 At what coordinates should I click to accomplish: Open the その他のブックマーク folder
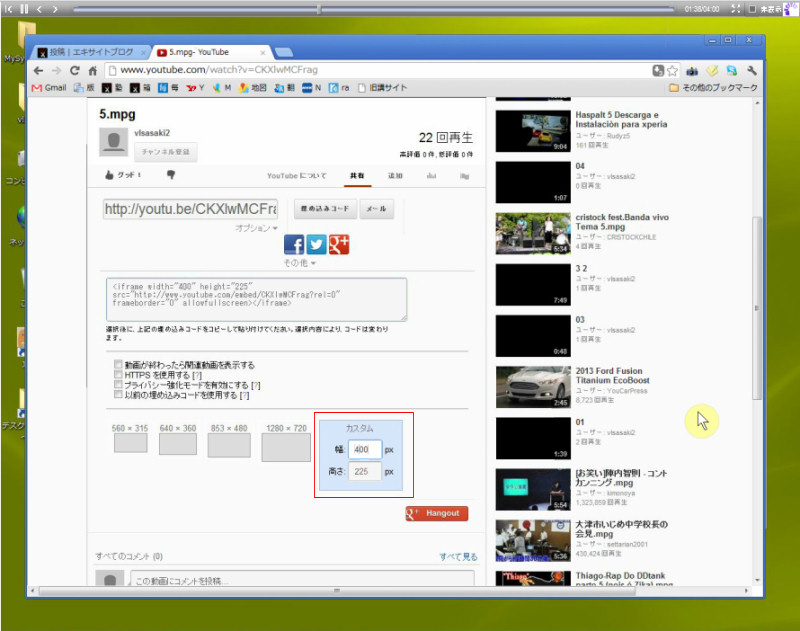click(x=713, y=88)
